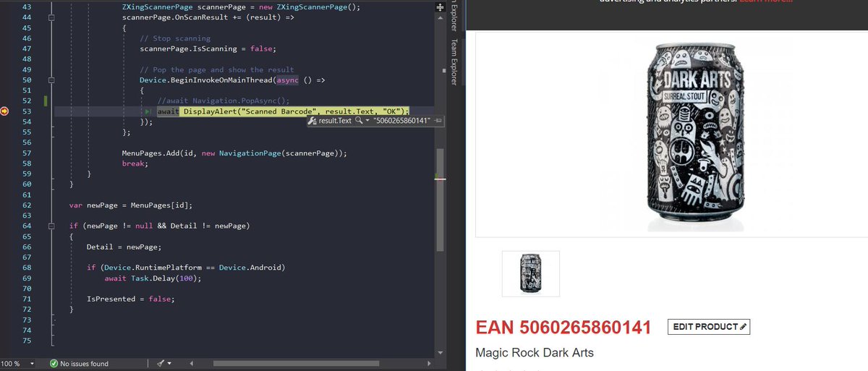Open the text visualizer magnifier in datatip
Viewport: 868px width, 371px height.
[358, 121]
